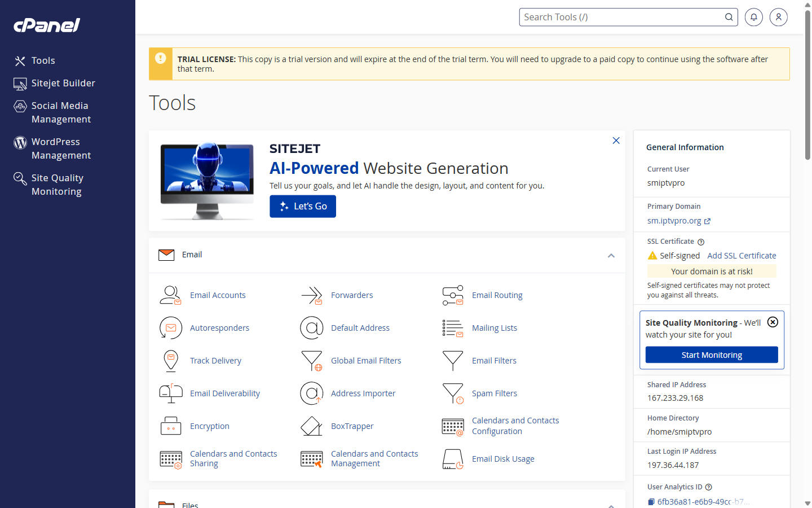Click the Let's Go button
812x508 pixels.
click(x=303, y=206)
